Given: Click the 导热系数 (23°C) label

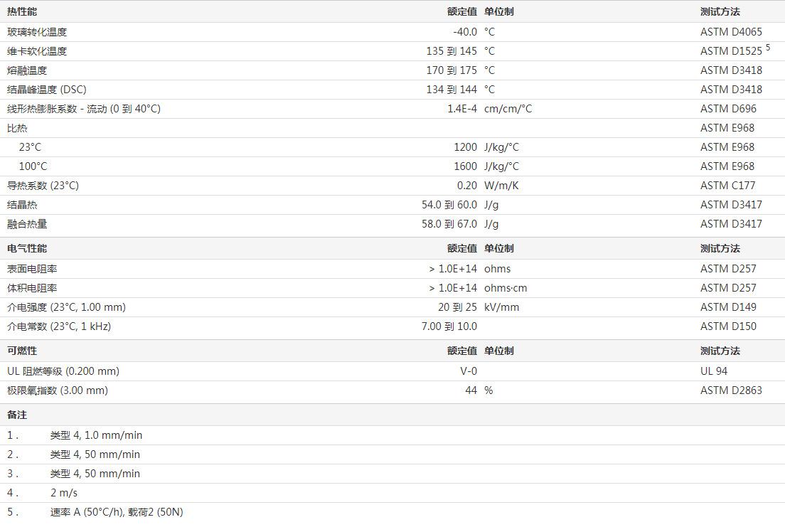Looking at the screenshot, I should 43,186.
